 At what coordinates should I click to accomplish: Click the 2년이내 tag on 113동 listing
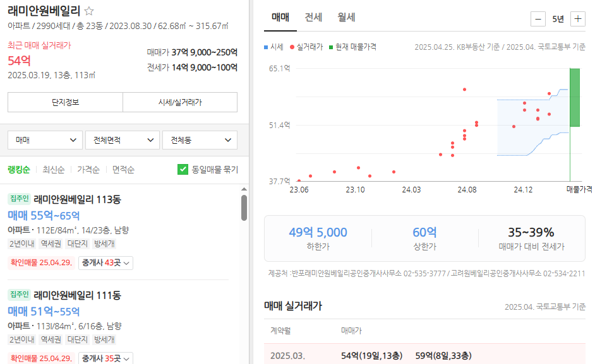point(22,244)
